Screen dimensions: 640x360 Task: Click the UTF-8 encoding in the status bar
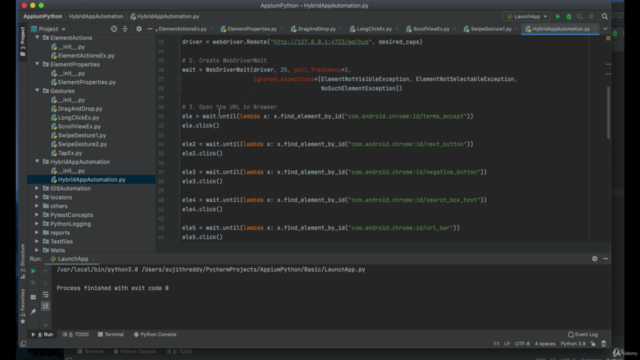click(x=522, y=344)
